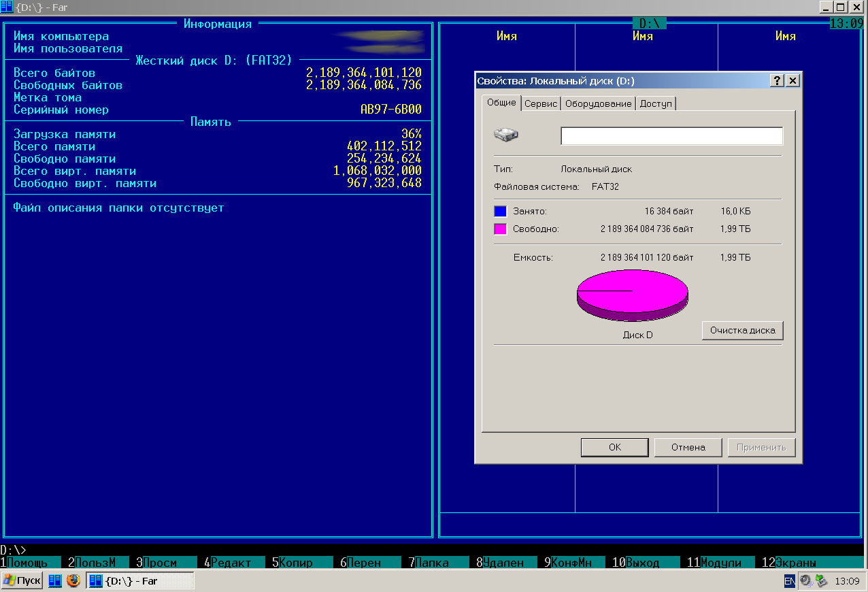Viewport: 868px width, 592px height.
Task: Click the magenta Свободно color swatch
Action: (500, 229)
